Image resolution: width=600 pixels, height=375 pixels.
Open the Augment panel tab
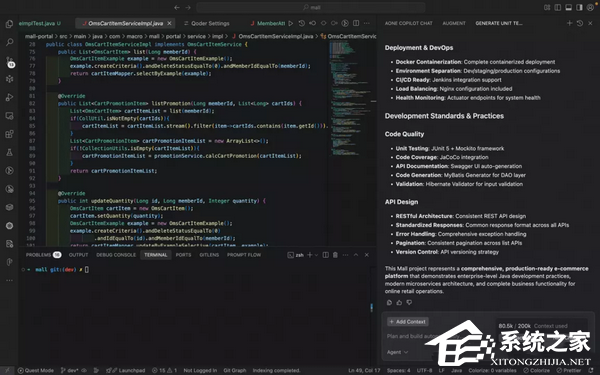pos(454,23)
